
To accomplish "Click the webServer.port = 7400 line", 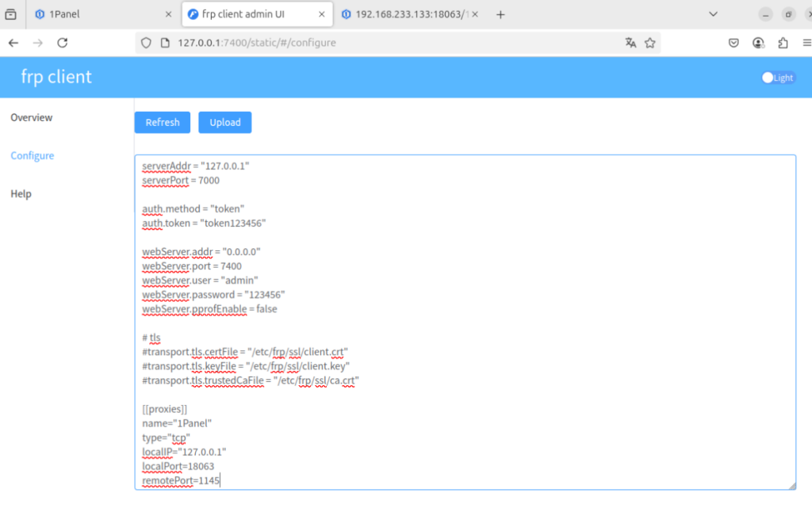I will tap(192, 266).
